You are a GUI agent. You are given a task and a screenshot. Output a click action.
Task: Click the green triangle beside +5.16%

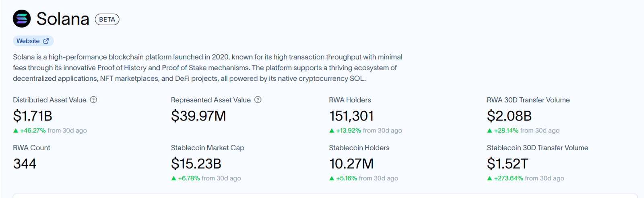pos(332,178)
